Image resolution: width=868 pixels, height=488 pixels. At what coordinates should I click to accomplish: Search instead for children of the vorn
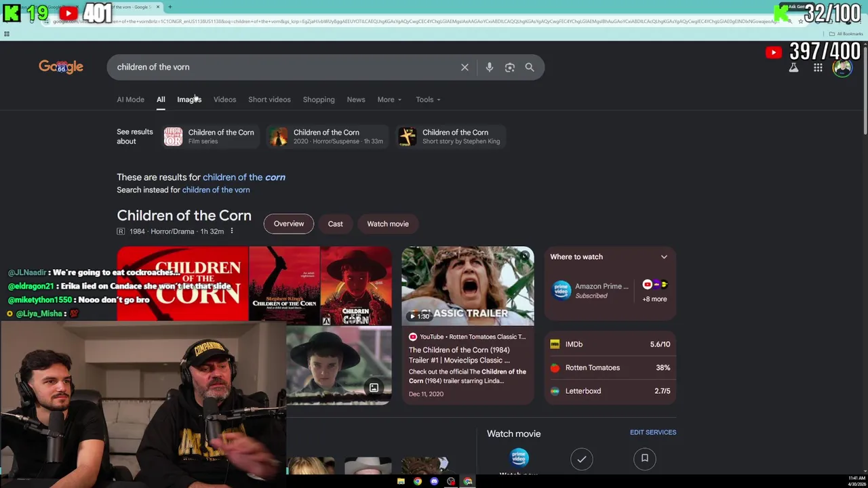(216, 190)
